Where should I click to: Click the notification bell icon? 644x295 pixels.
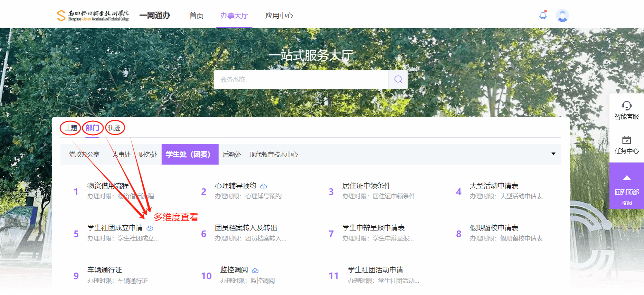543,15
